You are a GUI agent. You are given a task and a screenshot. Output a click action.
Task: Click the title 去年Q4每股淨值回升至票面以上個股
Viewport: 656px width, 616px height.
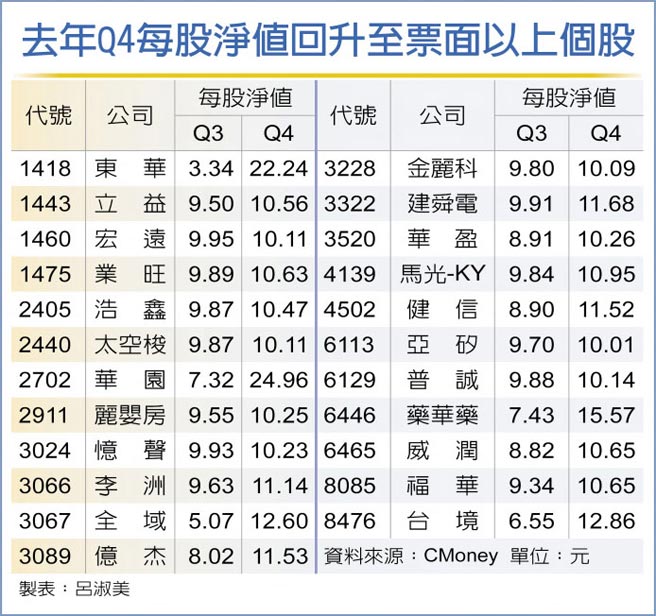328,41
